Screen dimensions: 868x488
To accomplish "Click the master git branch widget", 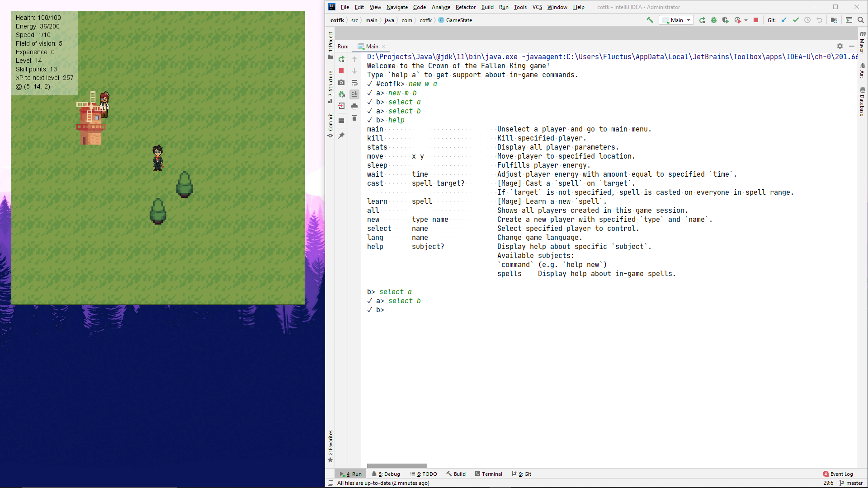I will tap(851, 483).
